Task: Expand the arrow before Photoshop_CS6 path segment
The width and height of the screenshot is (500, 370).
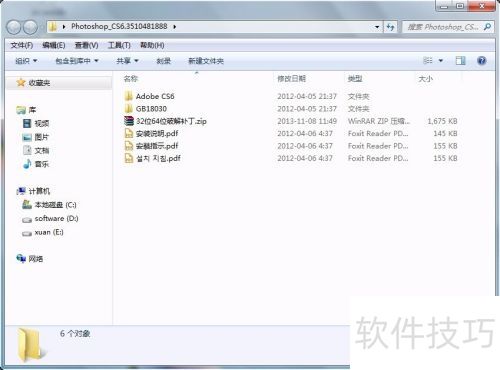Action: [x=64, y=26]
